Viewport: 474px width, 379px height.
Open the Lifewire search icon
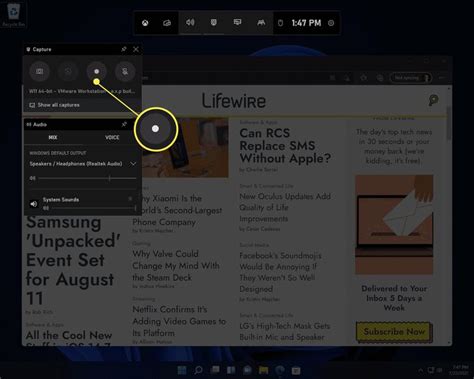click(433, 100)
